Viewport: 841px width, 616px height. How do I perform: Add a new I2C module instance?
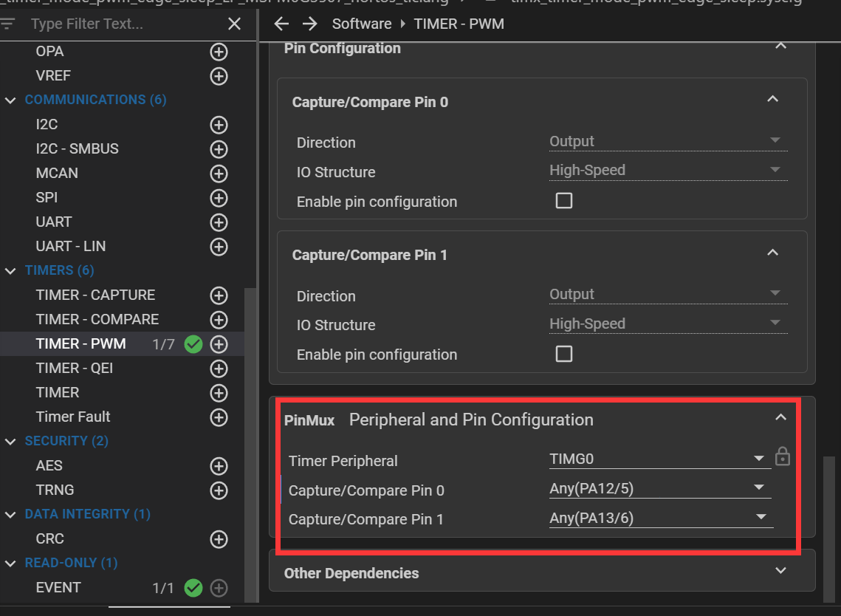219,125
